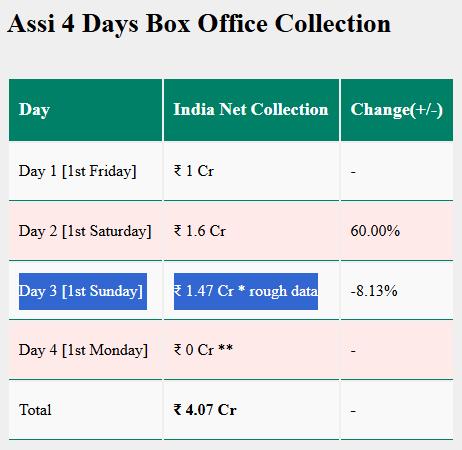The image size is (462, 450).
Task: Select the Day 4 [1st Monday] cell
Action: (x=85, y=350)
